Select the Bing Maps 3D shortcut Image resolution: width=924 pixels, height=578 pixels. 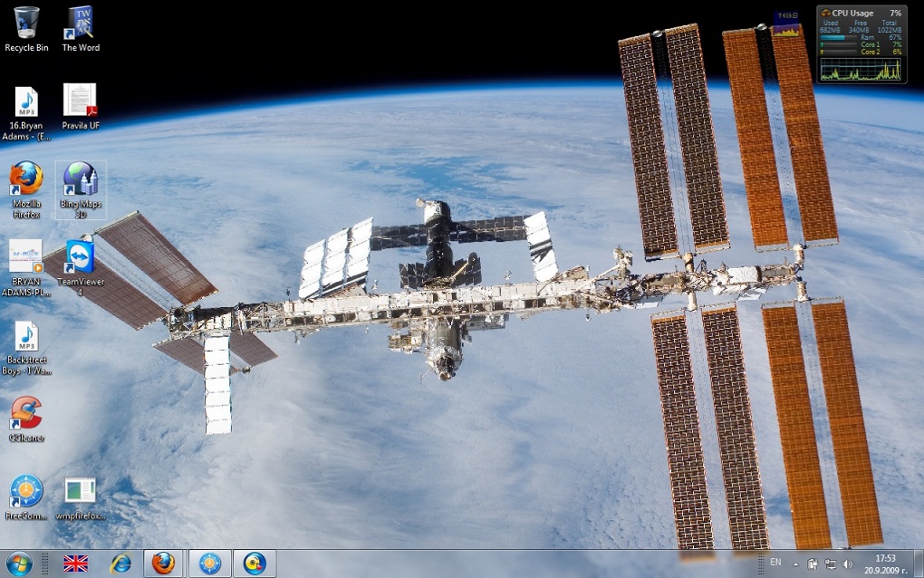[81, 179]
